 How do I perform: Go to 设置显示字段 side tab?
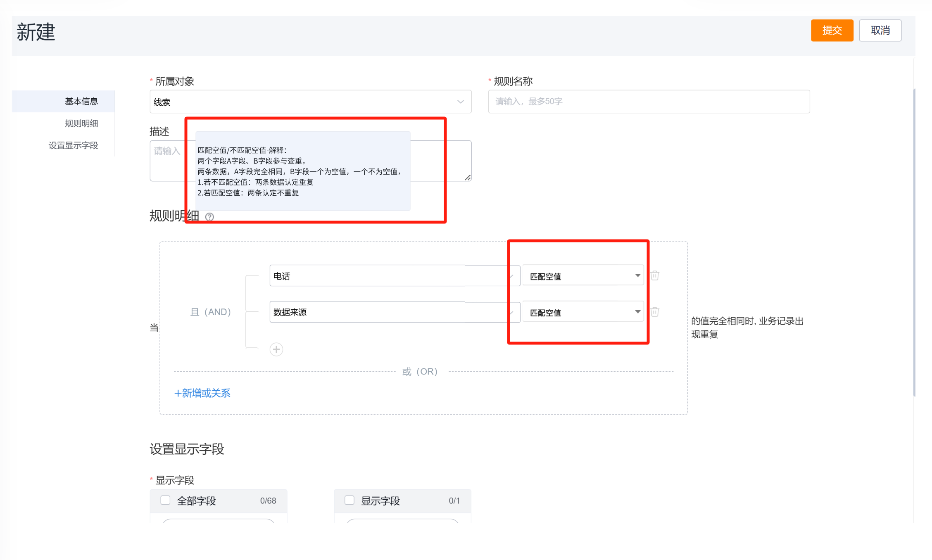tap(73, 145)
